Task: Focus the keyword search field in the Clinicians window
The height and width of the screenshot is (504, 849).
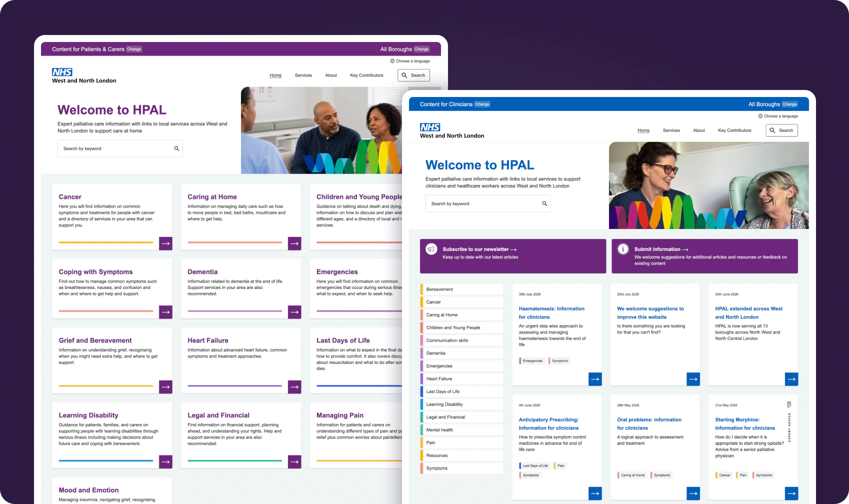Action: (488, 203)
